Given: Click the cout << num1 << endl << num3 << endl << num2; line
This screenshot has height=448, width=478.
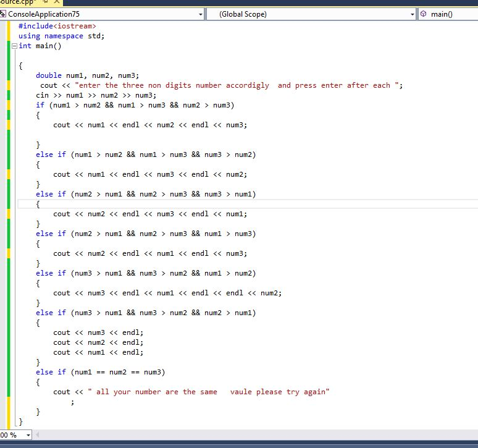Looking at the screenshot, I should [150, 174].
